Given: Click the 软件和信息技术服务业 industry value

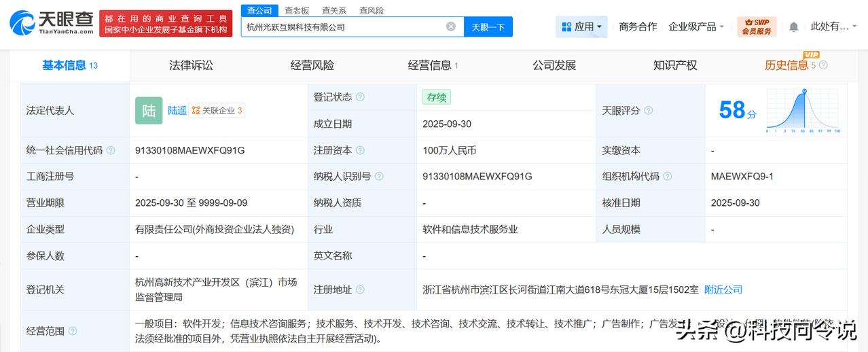Looking at the screenshot, I should coord(470,230).
